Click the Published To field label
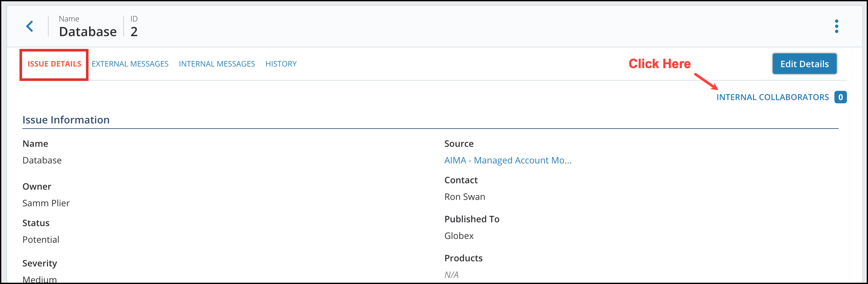This screenshot has height=284, width=868. click(x=472, y=219)
